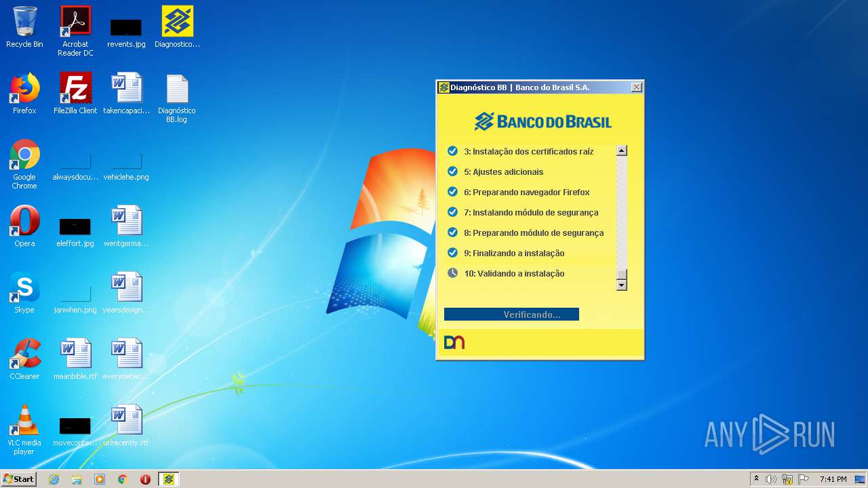Click text '8: Preparando módulo de segurança'
The image size is (868, 488).
534,233
